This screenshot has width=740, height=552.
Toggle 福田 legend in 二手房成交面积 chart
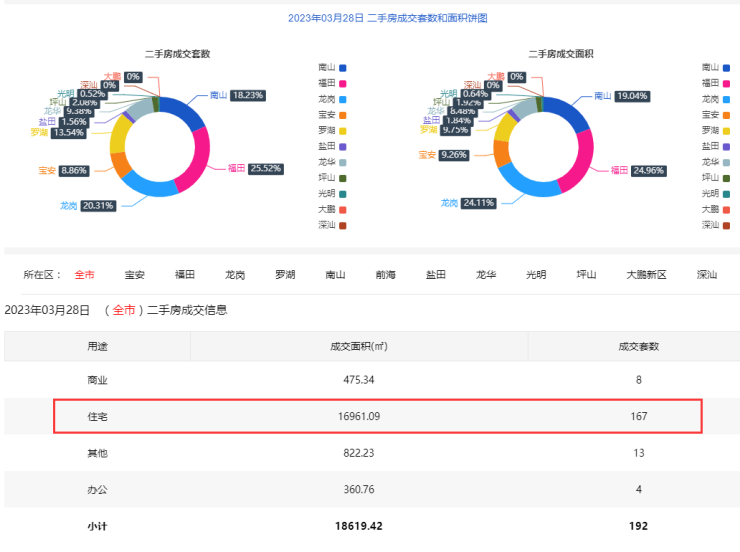pos(719,83)
